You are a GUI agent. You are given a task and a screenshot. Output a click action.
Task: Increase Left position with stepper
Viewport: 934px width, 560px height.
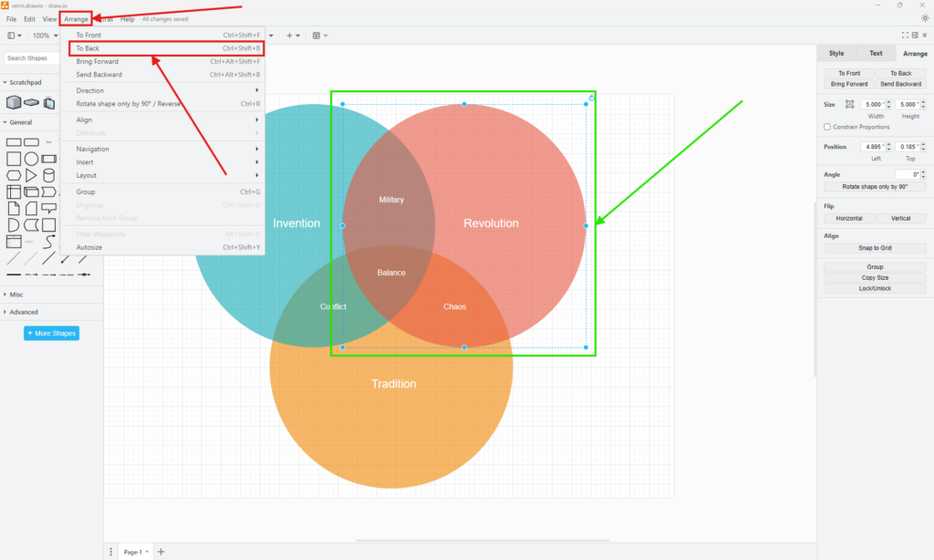[888, 144]
